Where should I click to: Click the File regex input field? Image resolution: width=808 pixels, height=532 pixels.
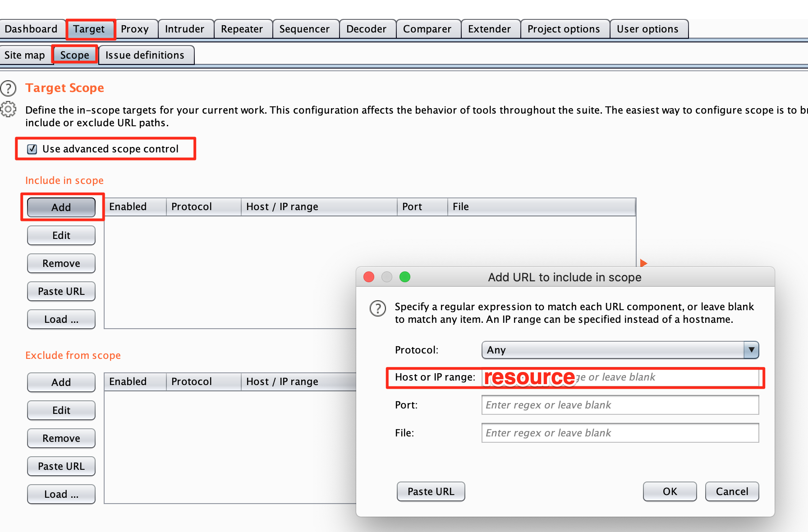(x=620, y=433)
